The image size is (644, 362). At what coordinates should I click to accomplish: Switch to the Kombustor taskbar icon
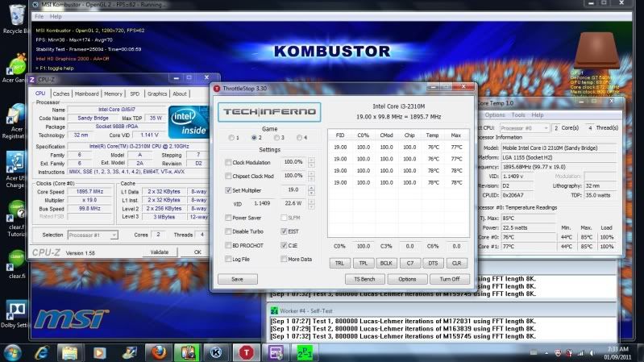pos(216,352)
